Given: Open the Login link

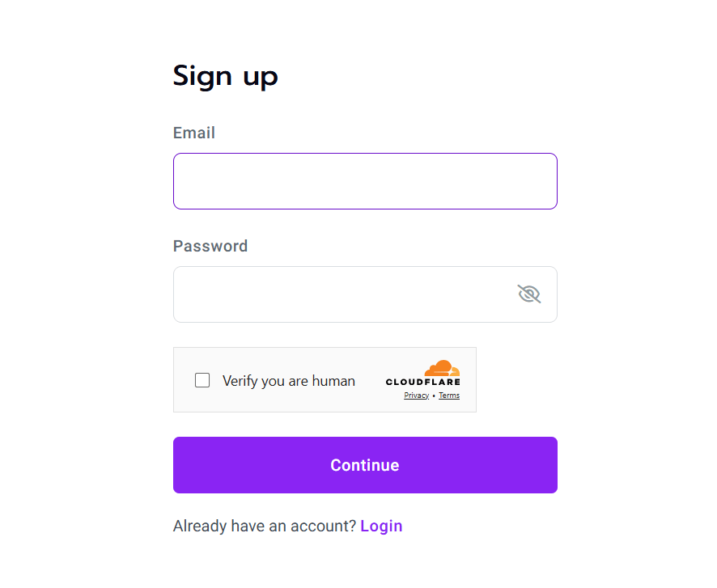Looking at the screenshot, I should 381,526.
